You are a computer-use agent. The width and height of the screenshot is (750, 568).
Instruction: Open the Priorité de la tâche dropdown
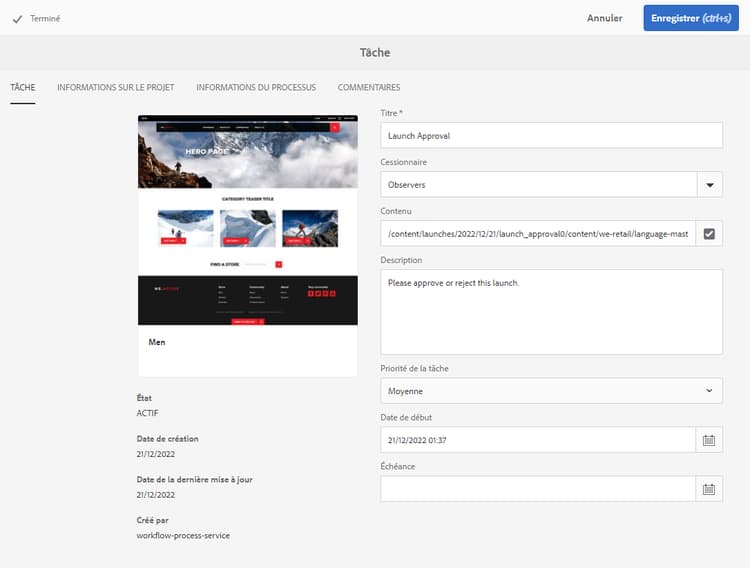pyautogui.click(x=551, y=391)
